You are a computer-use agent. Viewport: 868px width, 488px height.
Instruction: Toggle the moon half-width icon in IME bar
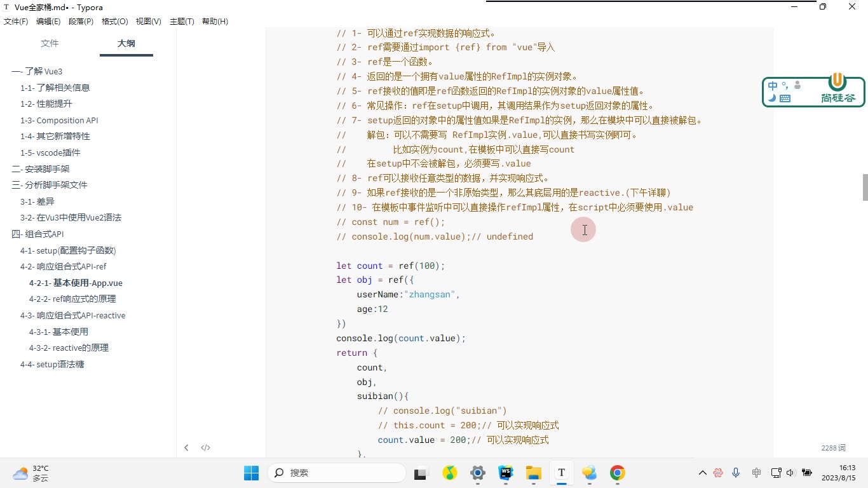[x=771, y=98]
